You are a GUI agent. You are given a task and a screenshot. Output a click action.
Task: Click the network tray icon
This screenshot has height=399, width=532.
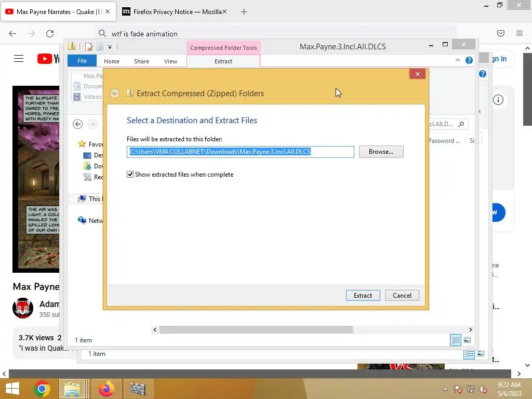(470, 389)
